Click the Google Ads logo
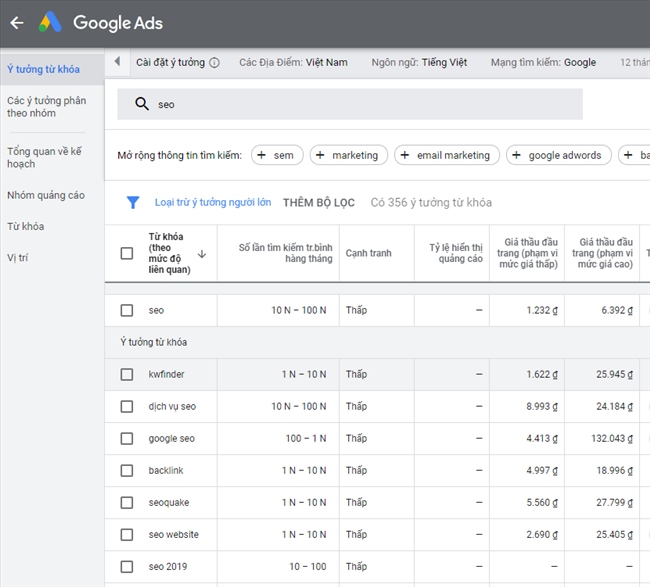 coord(51,23)
